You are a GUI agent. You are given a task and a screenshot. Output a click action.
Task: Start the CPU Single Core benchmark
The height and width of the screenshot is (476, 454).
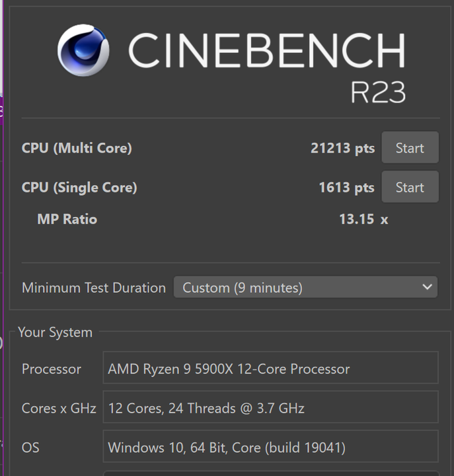[x=410, y=186]
